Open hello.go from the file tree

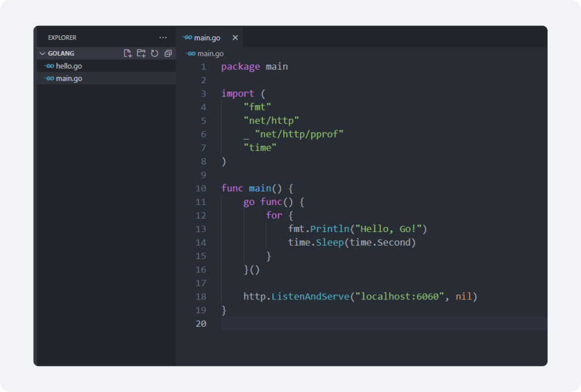tap(69, 66)
